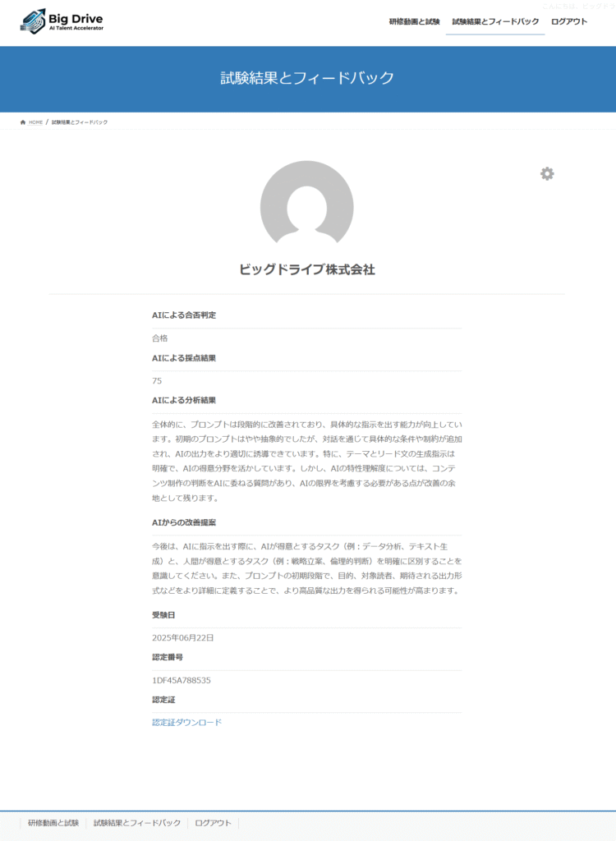This screenshot has width=616, height=841.
Task: Click company name ビッグドライブ株式会社
Action: 307,269
